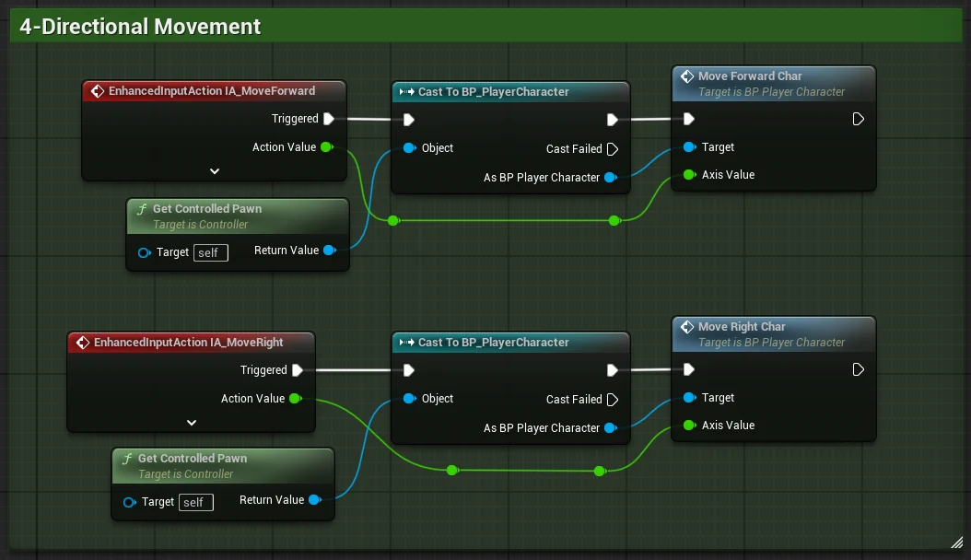The height and width of the screenshot is (560, 971).
Task: Click Target pin on Move Right Char
Action: [689, 398]
